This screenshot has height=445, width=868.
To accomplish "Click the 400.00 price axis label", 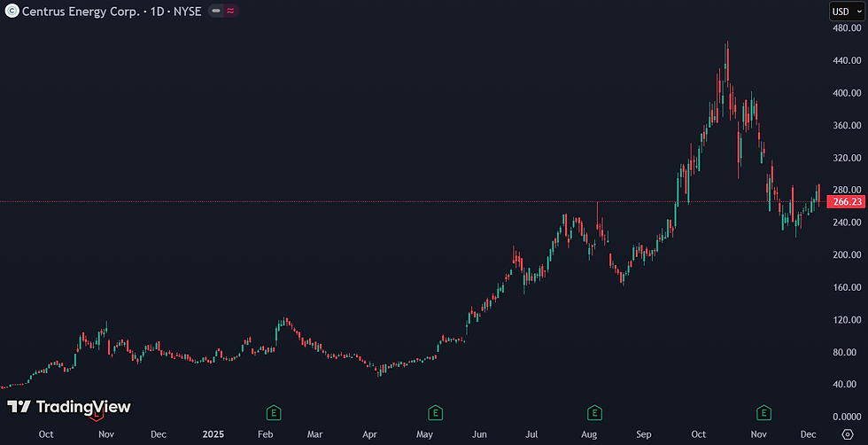I will [x=847, y=92].
